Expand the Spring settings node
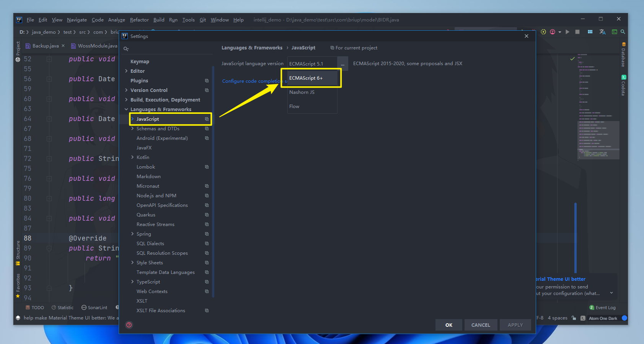644x344 pixels. point(132,234)
